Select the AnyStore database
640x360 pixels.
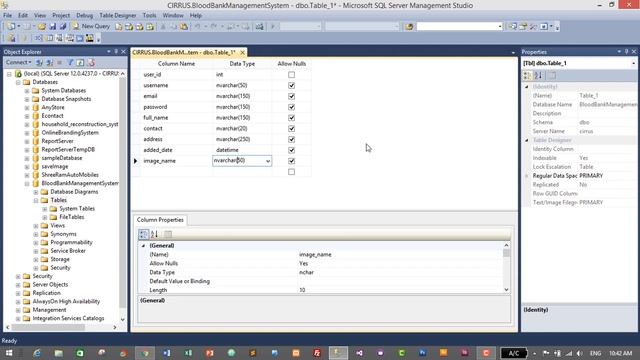coord(53,107)
